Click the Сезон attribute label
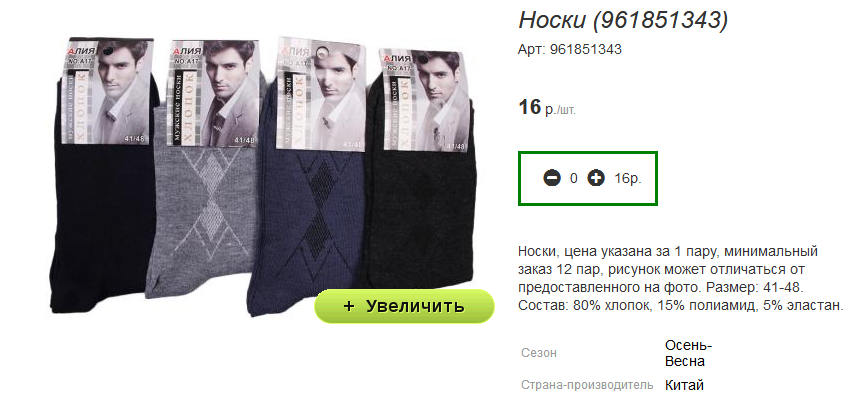The width and height of the screenshot is (854, 418). (x=539, y=353)
